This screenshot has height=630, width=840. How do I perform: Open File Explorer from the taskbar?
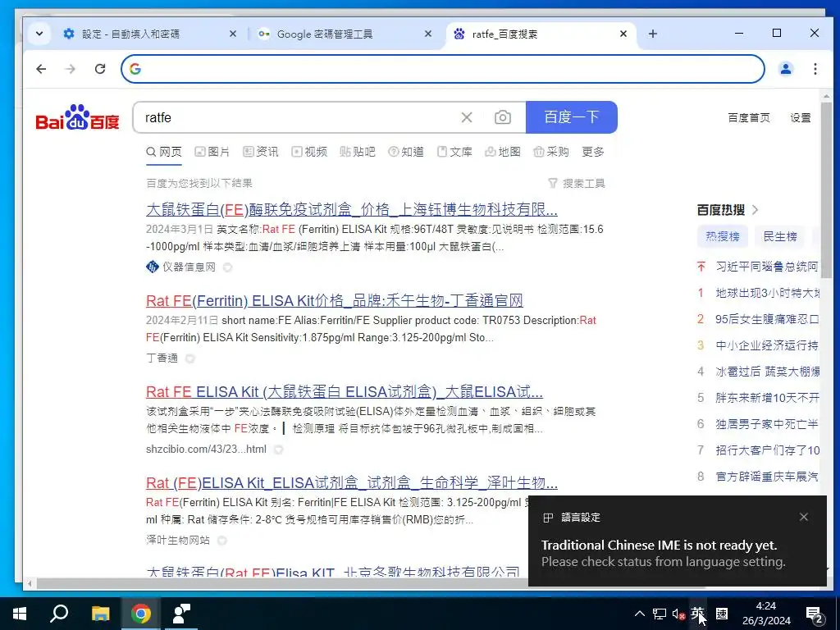99,614
